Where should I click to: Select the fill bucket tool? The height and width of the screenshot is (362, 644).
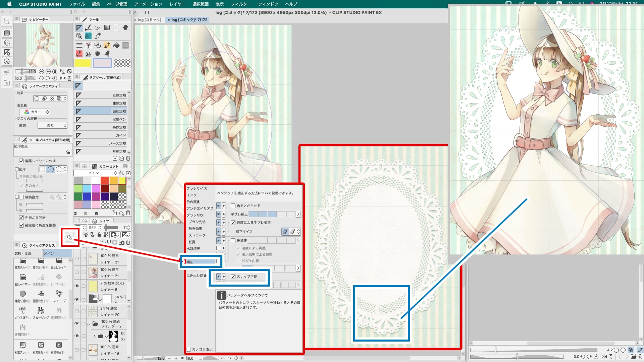pyautogui.click(x=116, y=45)
